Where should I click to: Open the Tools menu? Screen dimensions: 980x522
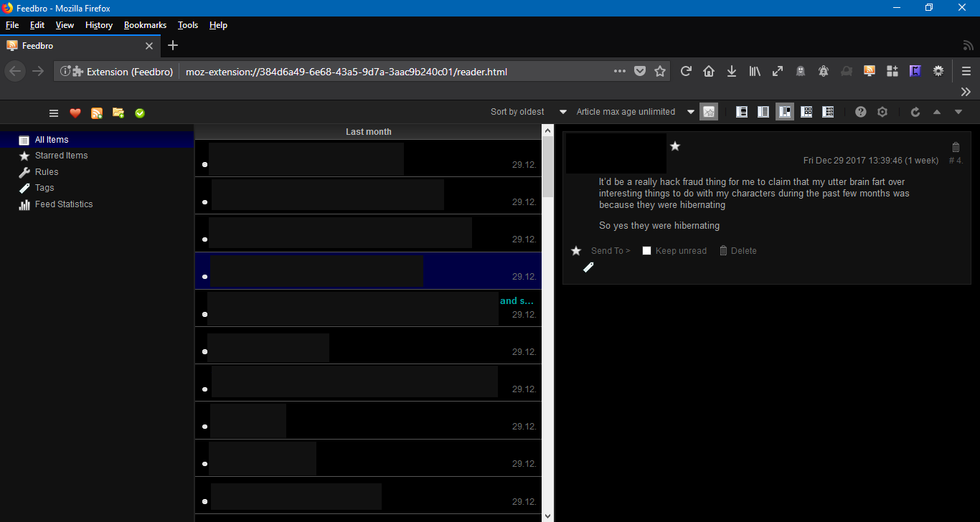click(x=188, y=25)
